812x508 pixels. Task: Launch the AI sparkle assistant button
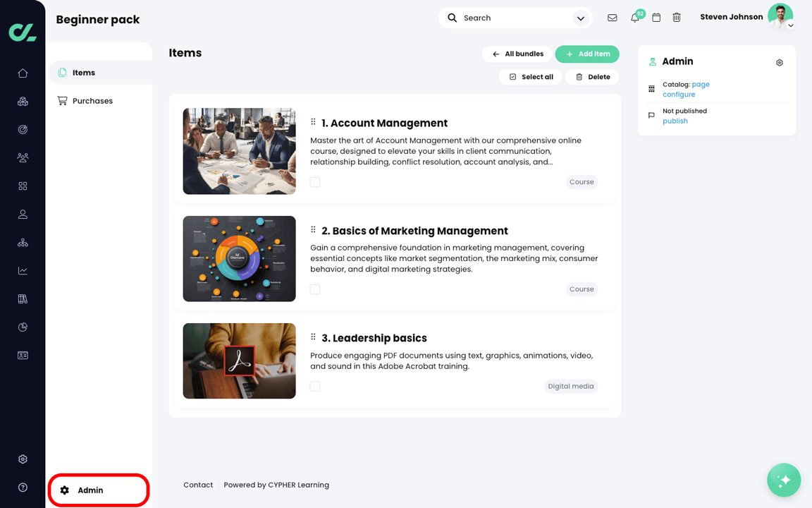[784, 480]
